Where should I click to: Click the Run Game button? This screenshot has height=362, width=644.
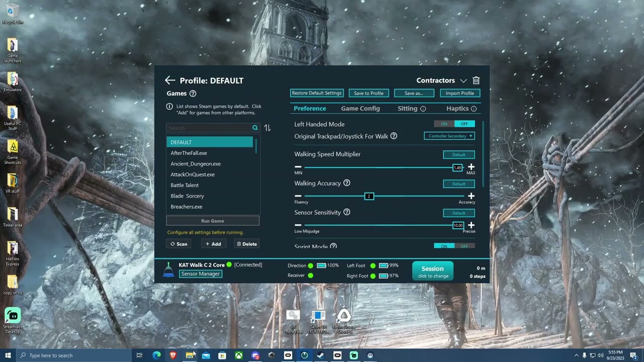tap(213, 221)
